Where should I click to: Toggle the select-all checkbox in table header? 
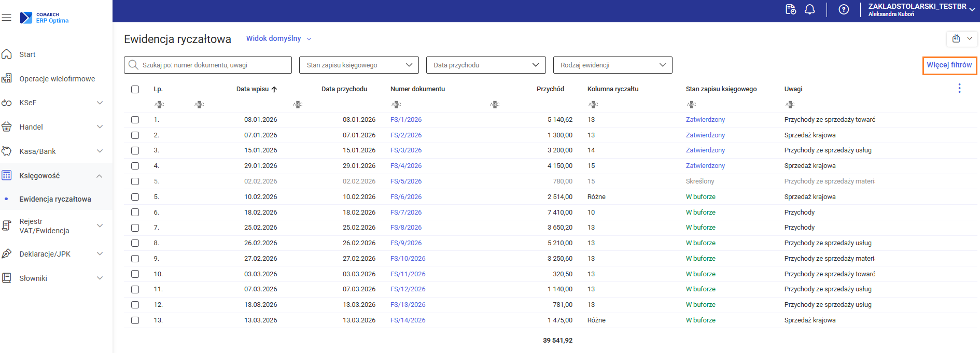pyautogui.click(x=135, y=89)
